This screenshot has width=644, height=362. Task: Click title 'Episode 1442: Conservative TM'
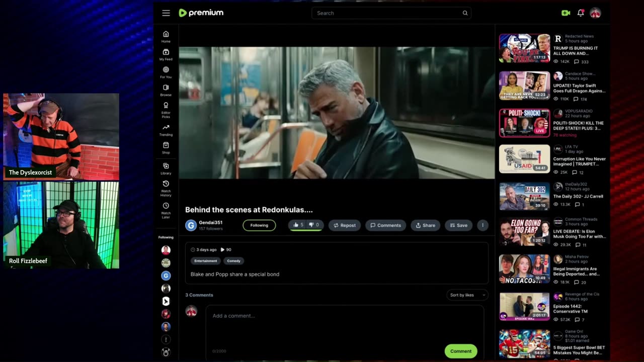coord(571,309)
